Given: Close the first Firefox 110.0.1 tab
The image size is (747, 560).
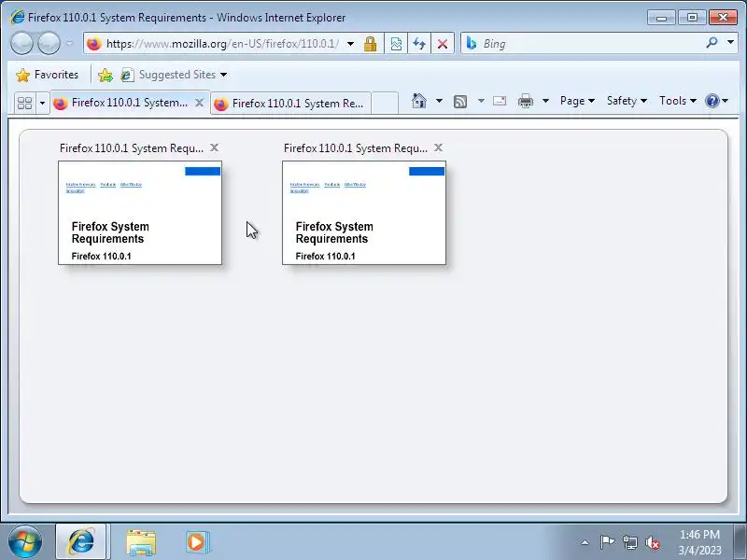Looking at the screenshot, I should tap(200, 103).
